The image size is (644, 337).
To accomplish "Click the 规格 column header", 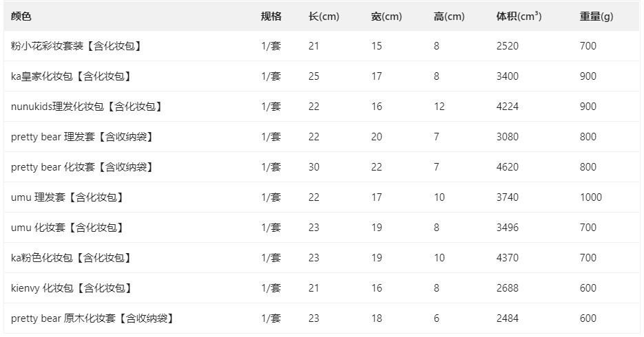I will (271, 17).
